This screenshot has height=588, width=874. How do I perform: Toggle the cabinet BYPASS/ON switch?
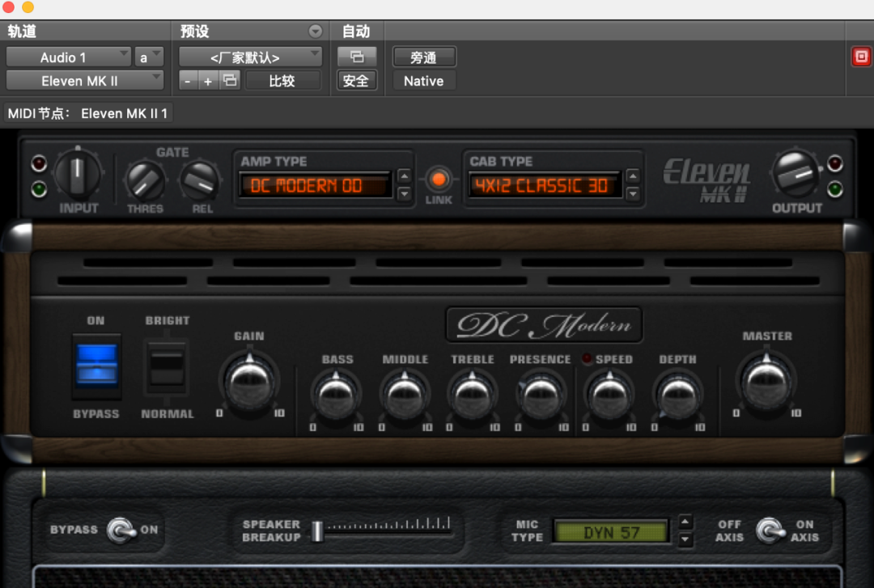[x=122, y=530]
